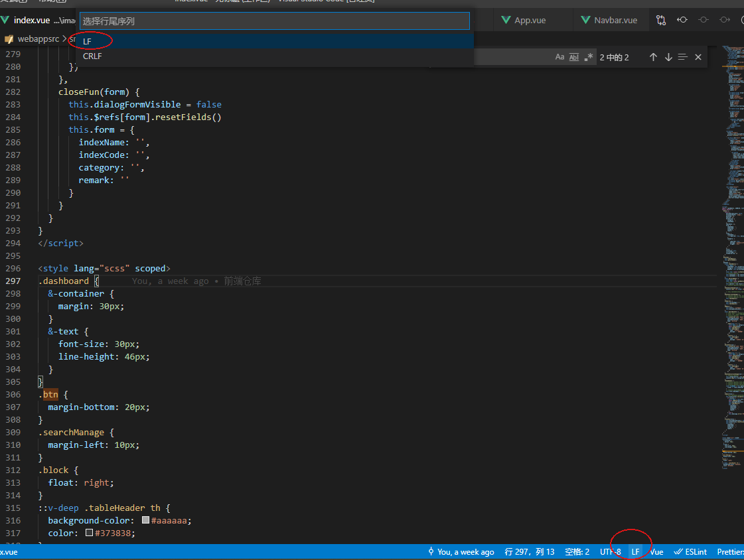Close the editor search widget
Viewport: 744px width, 560px height.
point(698,57)
